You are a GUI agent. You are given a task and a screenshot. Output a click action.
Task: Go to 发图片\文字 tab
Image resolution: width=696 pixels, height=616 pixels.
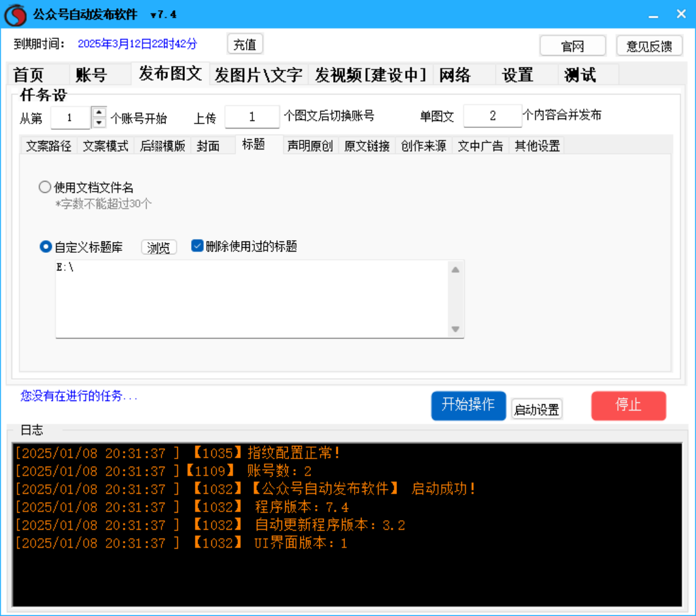click(x=259, y=74)
